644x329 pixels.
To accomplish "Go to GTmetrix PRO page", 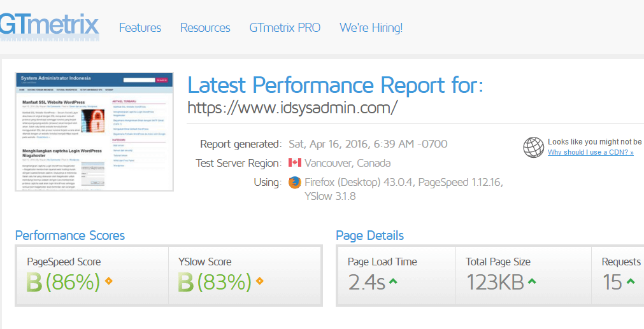I will pyautogui.click(x=285, y=28).
